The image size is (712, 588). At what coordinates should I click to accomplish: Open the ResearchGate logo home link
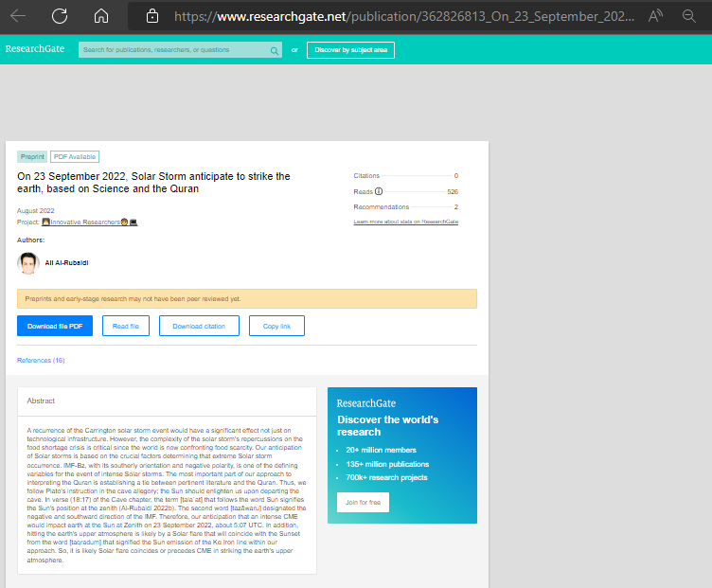pos(35,49)
